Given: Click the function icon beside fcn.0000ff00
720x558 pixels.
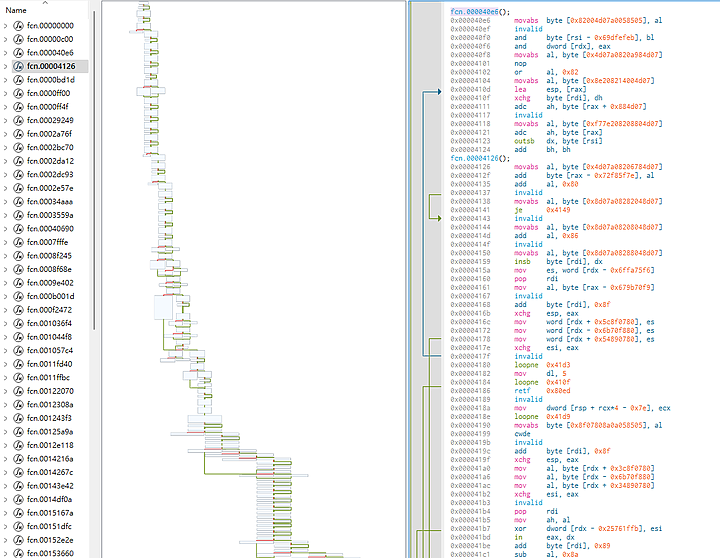Looking at the screenshot, I should point(18,93).
